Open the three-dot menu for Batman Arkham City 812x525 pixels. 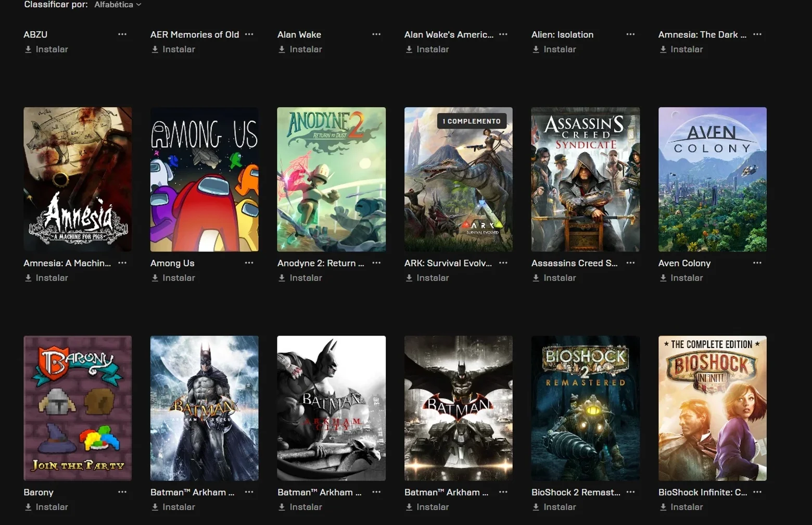[x=376, y=492]
